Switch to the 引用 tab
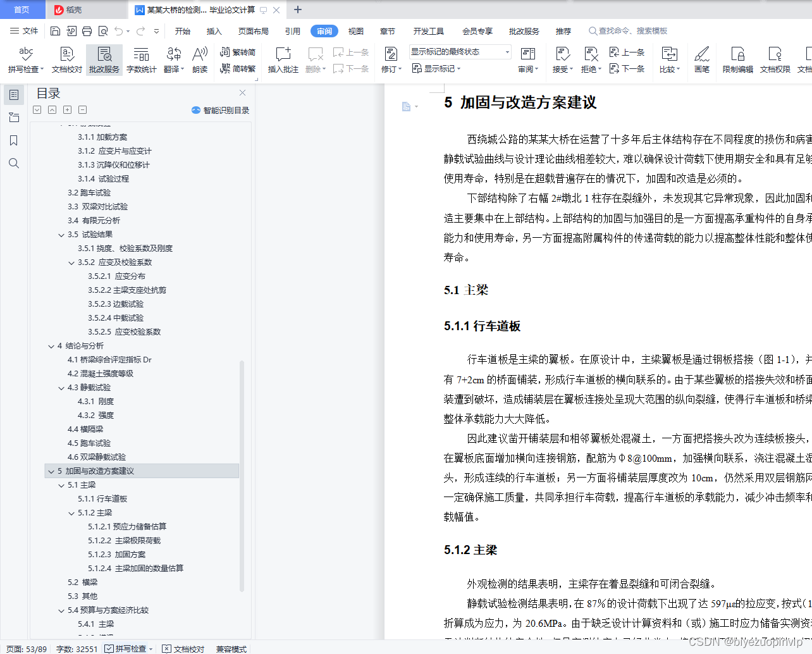Image resolution: width=812 pixels, height=654 pixels. point(293,31)
